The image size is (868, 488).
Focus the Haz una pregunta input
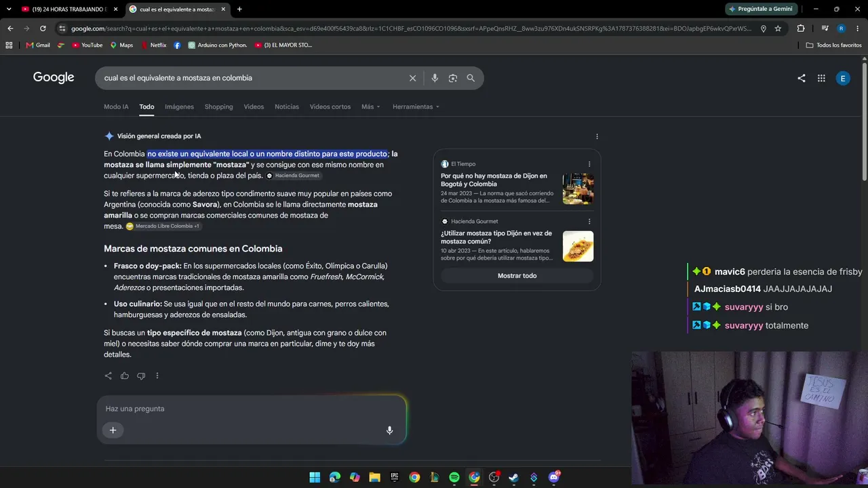click(251, 409)
